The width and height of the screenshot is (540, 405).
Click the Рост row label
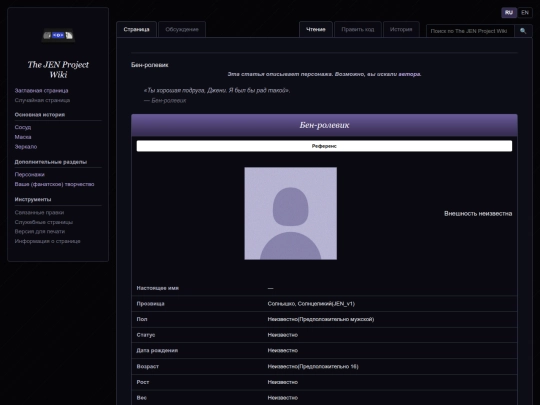[x=143, y=382]
